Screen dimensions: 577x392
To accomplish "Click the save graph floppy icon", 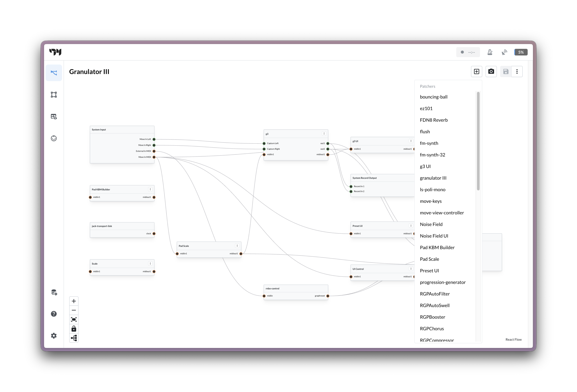I will pyautogui.click(x=506, y=71).
